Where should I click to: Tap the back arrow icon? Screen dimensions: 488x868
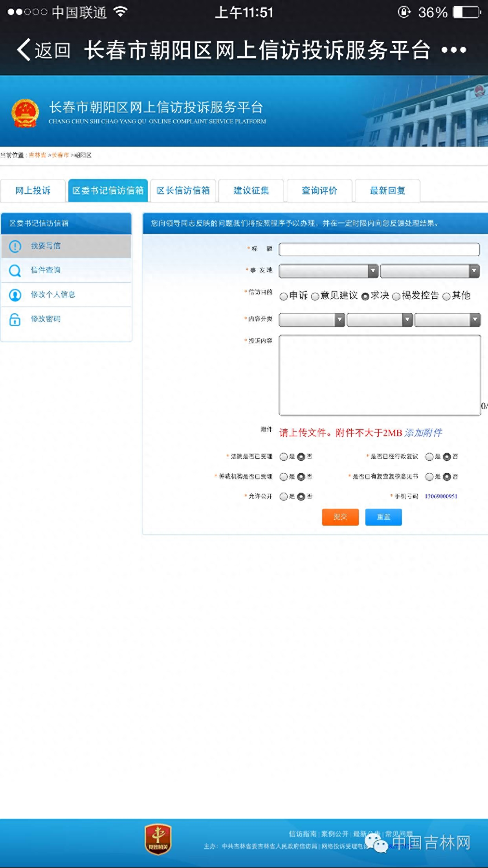(24, 50)
